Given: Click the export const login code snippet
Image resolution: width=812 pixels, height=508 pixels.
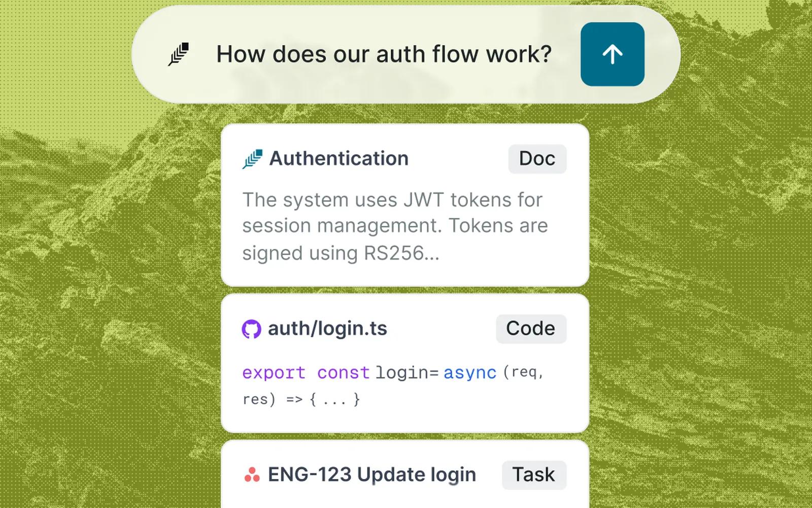Looking at the screenshot, I should 393,386.
